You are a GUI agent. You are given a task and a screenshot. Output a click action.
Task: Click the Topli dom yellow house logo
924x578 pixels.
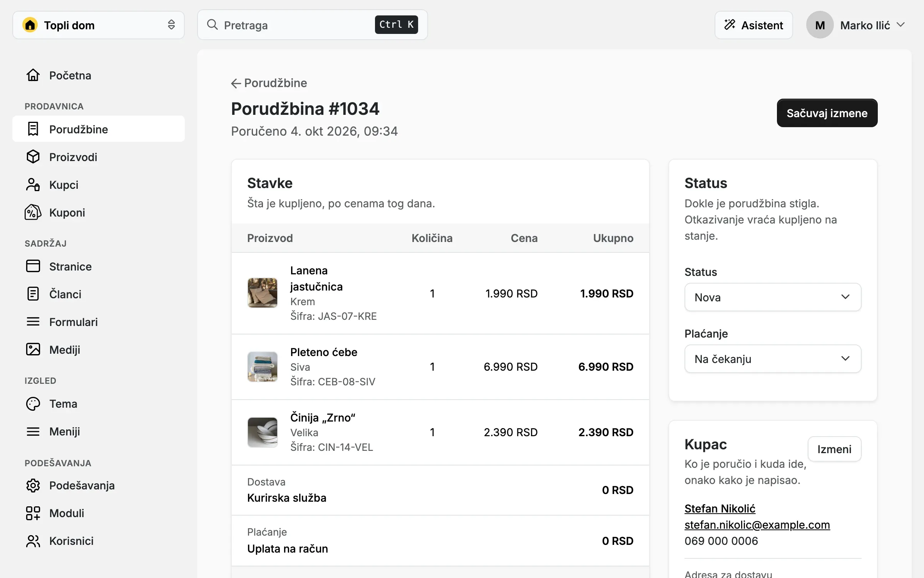pos(30,25)
